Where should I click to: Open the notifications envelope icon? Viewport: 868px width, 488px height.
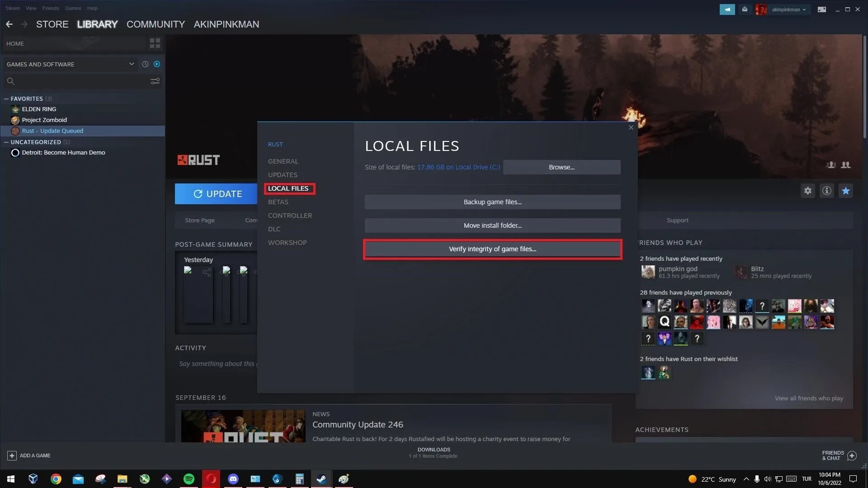(745, 9)
